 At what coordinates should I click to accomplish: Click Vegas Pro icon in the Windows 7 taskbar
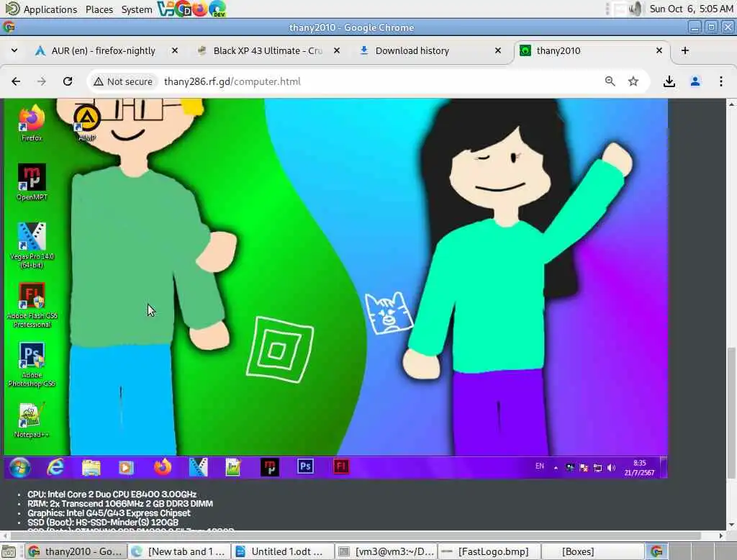coord(198,467)
